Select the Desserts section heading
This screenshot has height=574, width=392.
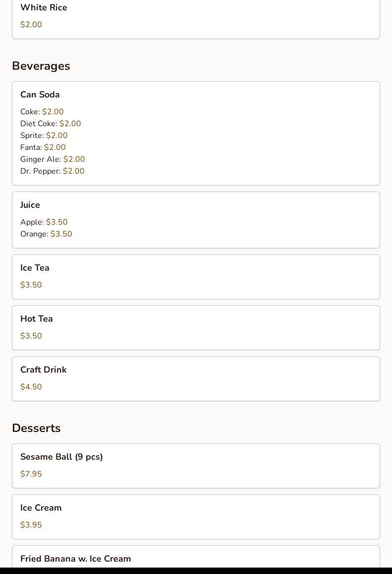pos(36,428)
